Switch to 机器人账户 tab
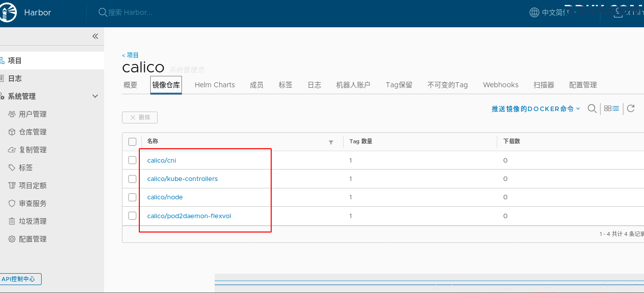 point(353,85)
